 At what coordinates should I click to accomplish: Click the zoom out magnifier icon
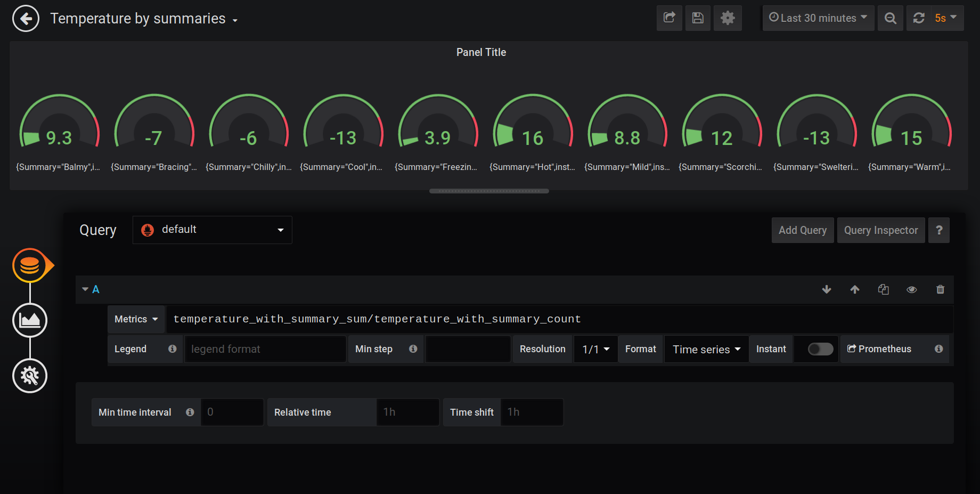tap(890, 18)
